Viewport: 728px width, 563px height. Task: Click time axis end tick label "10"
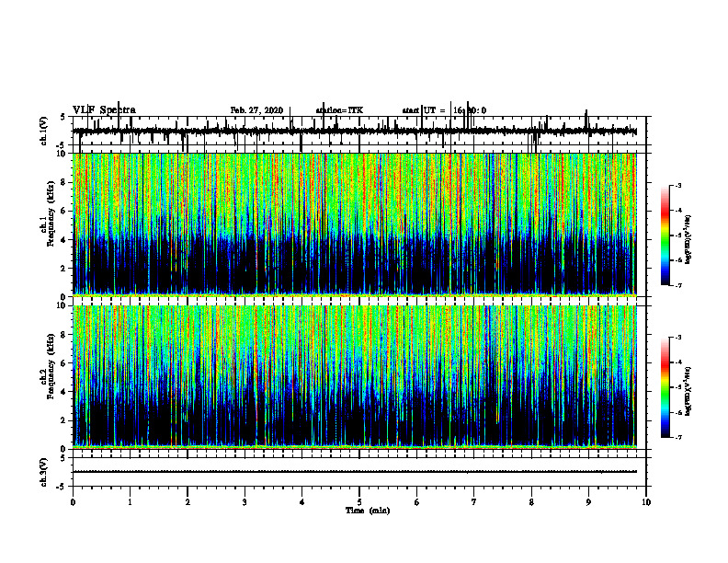[x=646, y=502]
